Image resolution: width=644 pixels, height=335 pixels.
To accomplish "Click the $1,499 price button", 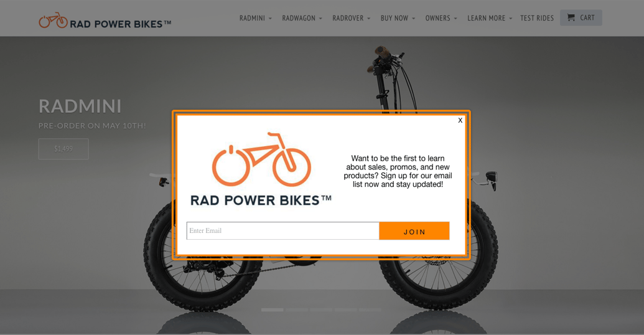I will click(x=63, y=149).
